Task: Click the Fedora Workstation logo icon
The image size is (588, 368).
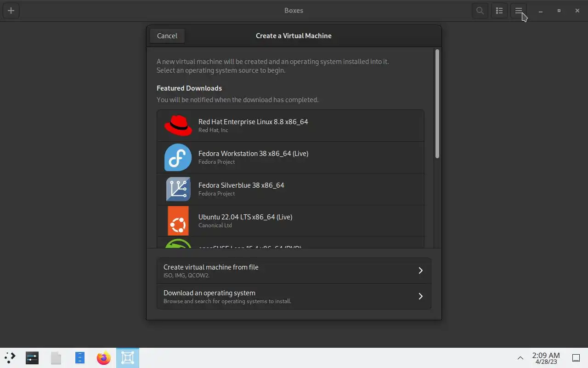Action: pyautogui.click(x=178, y=157)
